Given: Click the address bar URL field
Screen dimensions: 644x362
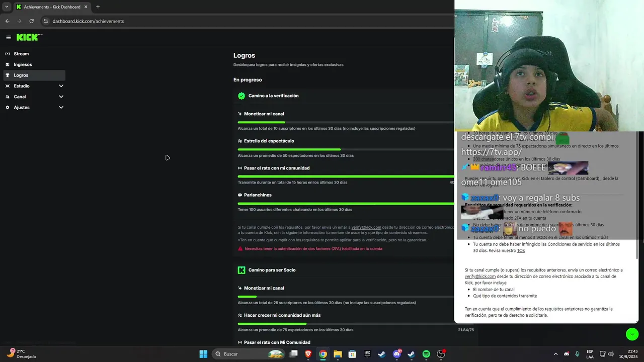Looking at the screenshot, I should [247, 21].
